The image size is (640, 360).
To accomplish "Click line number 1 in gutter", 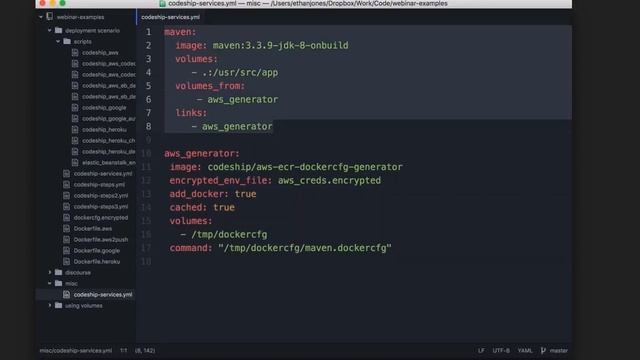I will [x=149, y=32].
